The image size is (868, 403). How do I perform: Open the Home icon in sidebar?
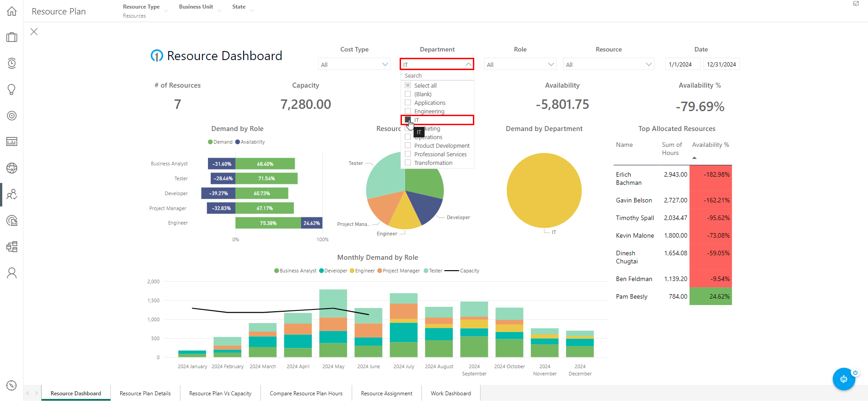12,11
